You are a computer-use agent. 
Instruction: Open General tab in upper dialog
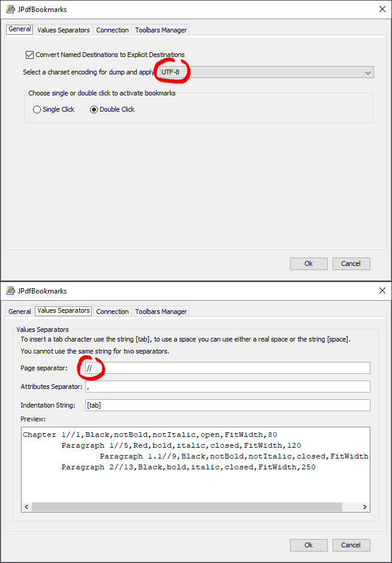tap(20, 29)
